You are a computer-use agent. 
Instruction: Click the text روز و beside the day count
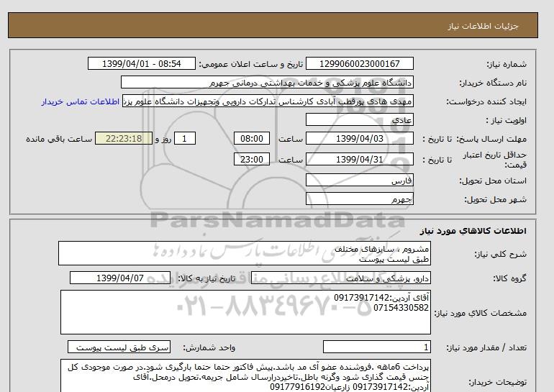pos(163,139)
